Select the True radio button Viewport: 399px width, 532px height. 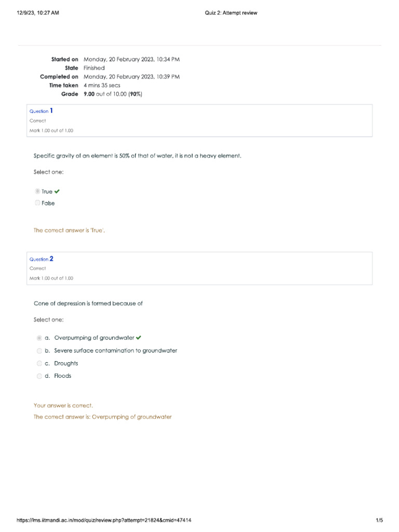point(37,192)
